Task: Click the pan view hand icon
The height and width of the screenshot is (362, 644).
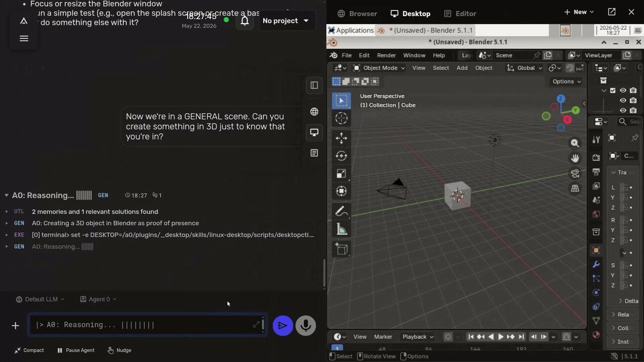Action: coord(575,158)
